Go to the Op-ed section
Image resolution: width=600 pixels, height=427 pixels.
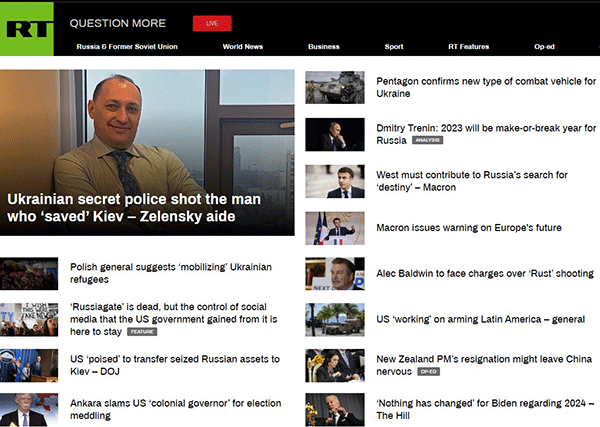point(544,47)
